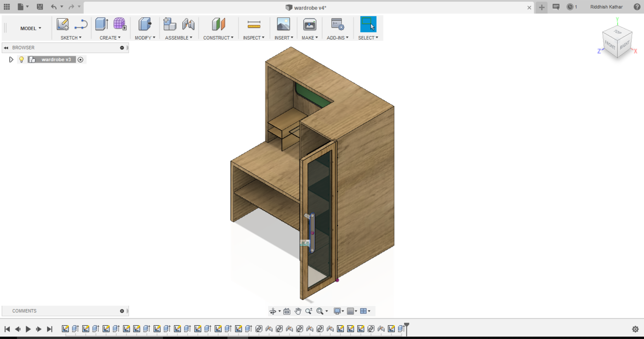Image resolution: width=644 pixels, height=339 pixels.
Task: Open the INSERT menu
Action: [x=284, y=38]
